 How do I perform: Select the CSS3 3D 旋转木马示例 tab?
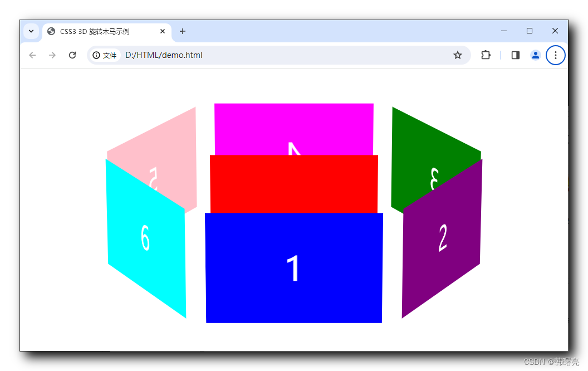coord(100,31)
